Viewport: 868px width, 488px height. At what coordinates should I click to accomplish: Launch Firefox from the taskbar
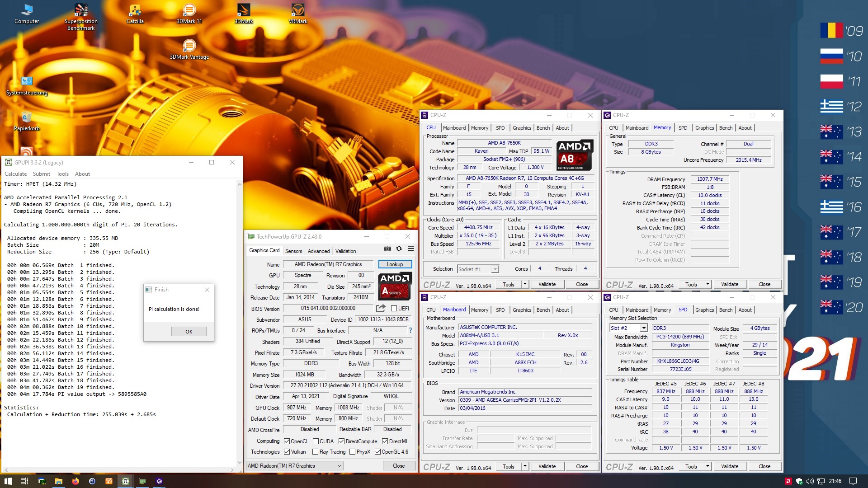tap(75, 481)
